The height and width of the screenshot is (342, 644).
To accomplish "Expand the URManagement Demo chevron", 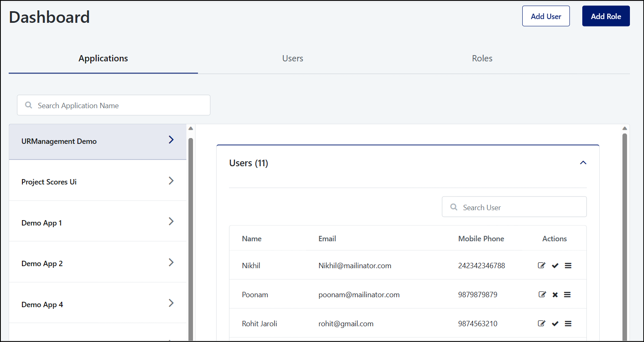I will 171,140.
